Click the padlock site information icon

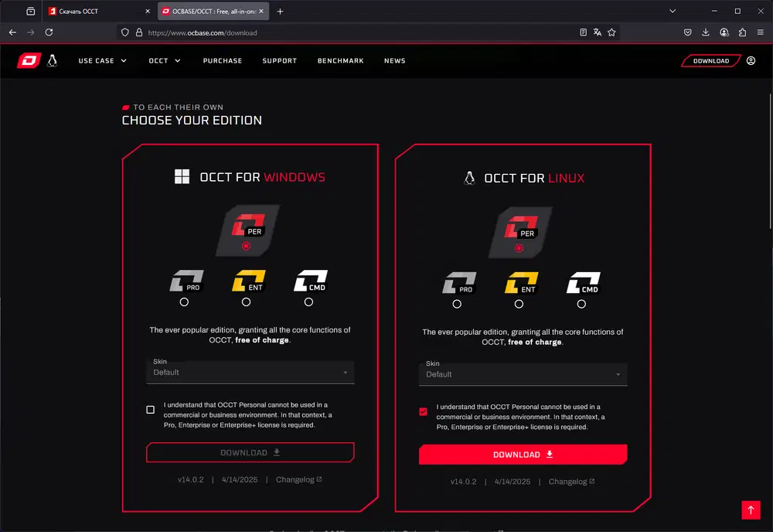click(139, 32)
